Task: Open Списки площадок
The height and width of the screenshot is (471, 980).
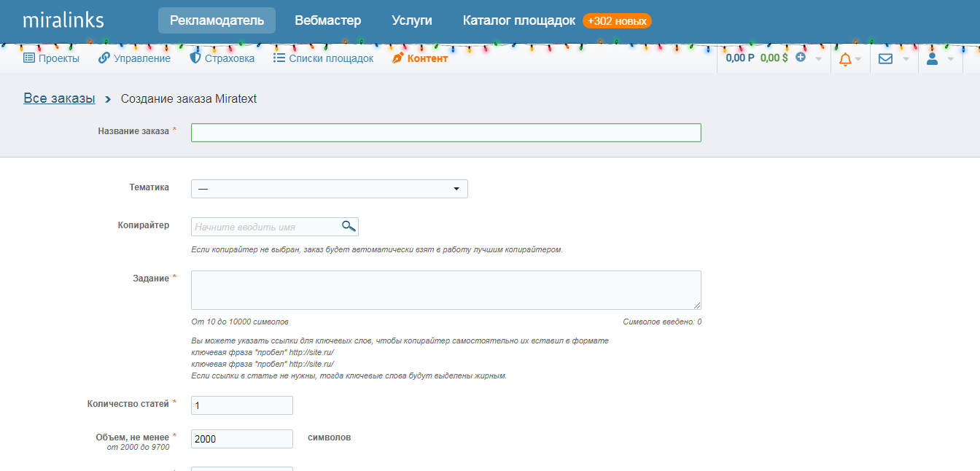Action: pos(323,58)
